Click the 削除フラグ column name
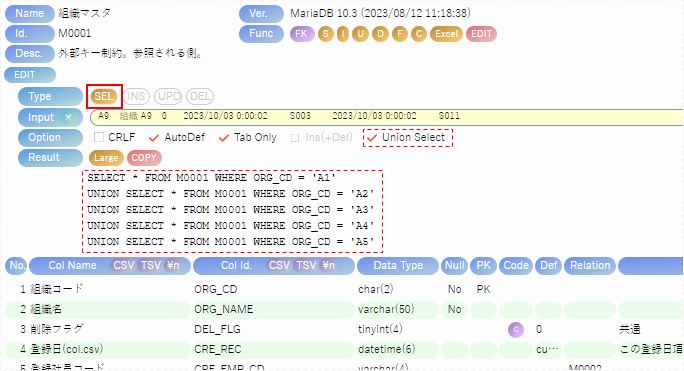The image size is (684, 371). pos(57,330)
